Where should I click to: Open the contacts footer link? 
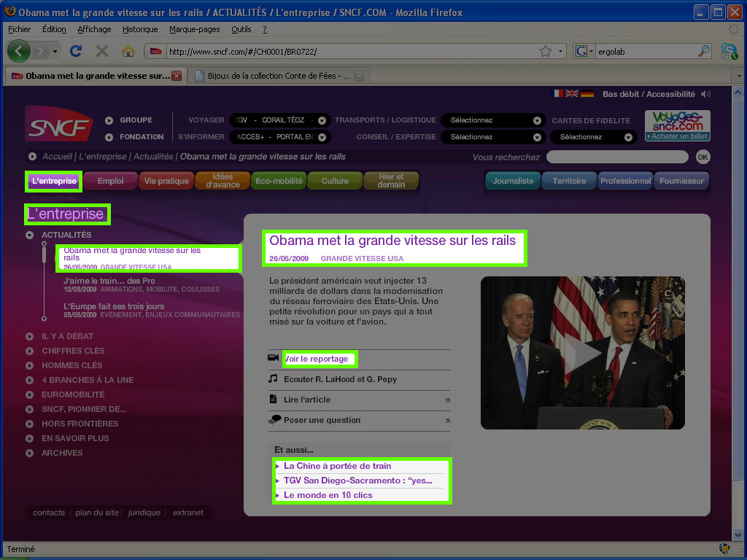pos(49,513)
